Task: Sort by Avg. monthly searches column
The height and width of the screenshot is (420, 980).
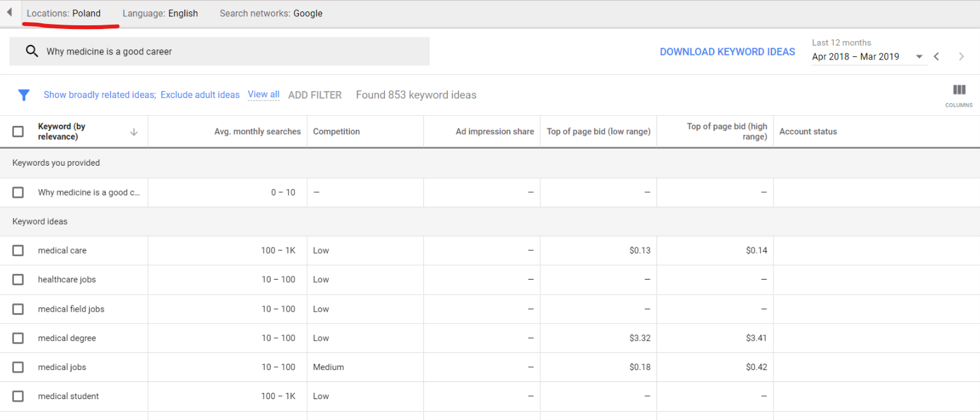Action: point(257,132)
